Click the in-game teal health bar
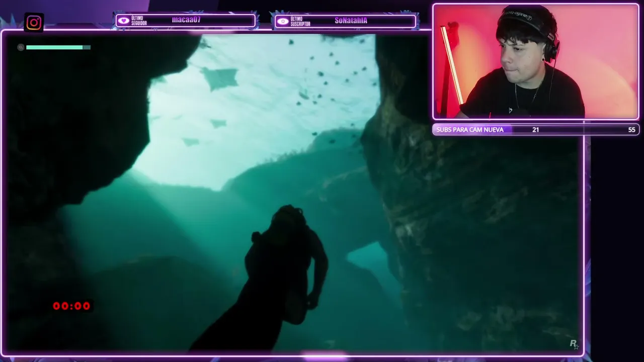 click(x=58, y=47)
